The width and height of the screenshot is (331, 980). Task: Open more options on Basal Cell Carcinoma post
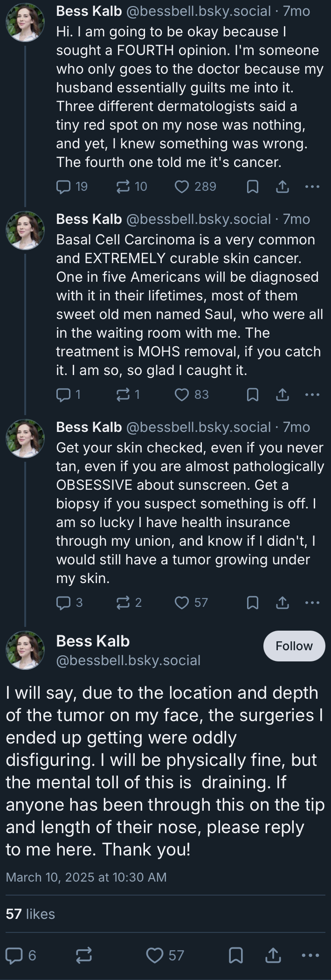(312, 395)
